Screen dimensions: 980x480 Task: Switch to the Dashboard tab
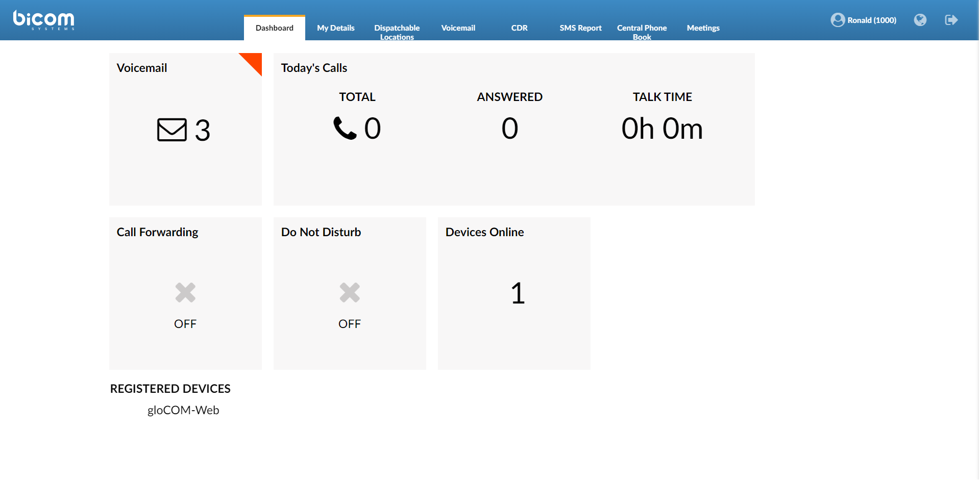coord(275,28)
